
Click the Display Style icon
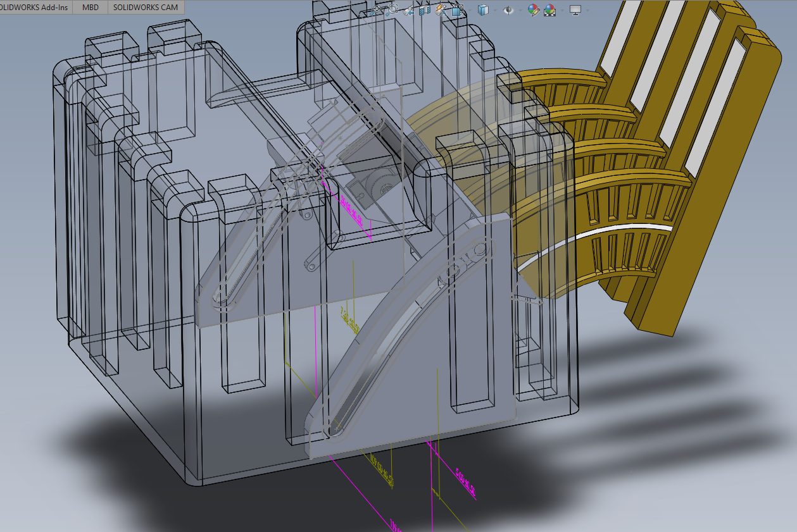pyautogui.click(x=483, y=10)
